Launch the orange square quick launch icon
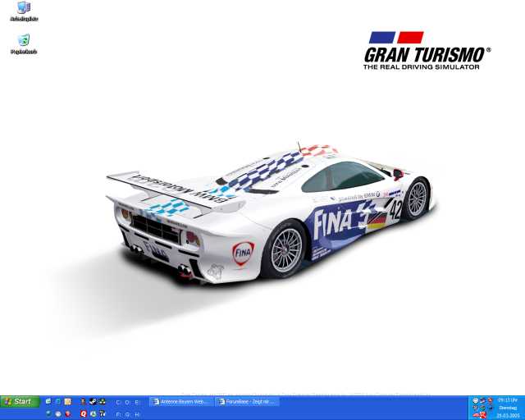 coord(67,401)
